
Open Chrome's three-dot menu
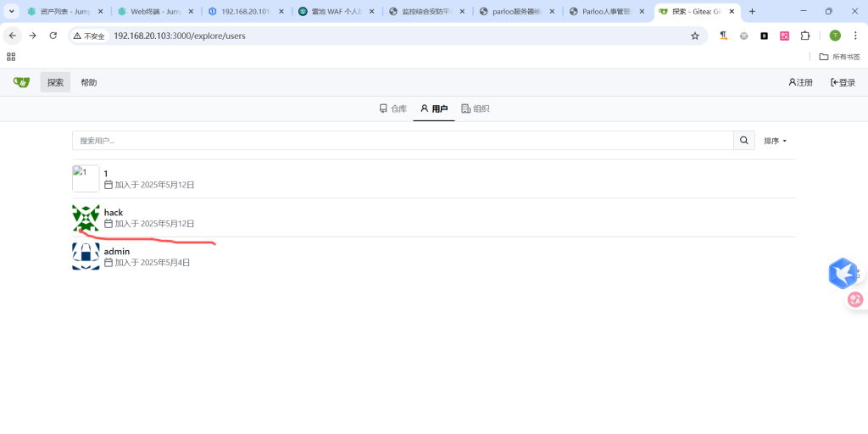tap(855, 36)
